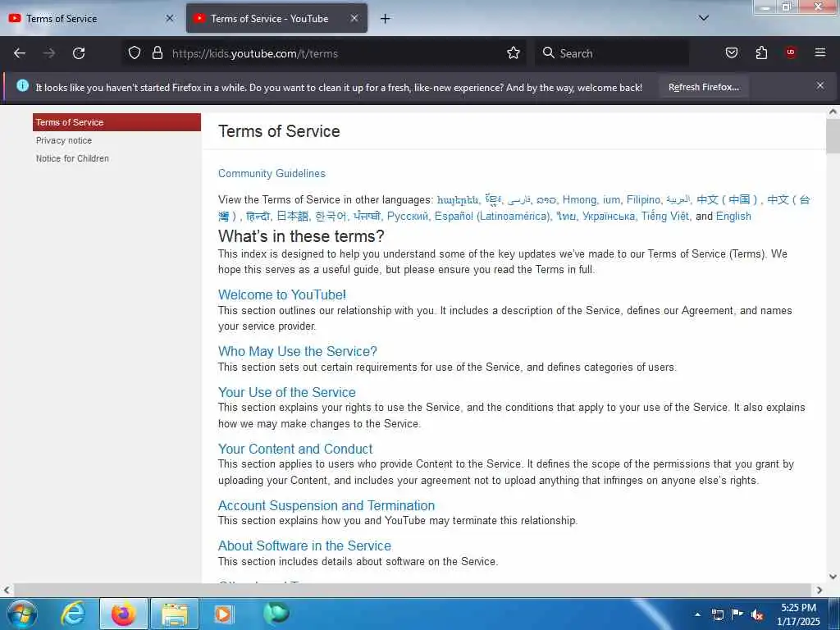The image size is (840, 630).
Task: Click the horizontal scrollbar left arrow
Action: [x=7, y=590]
